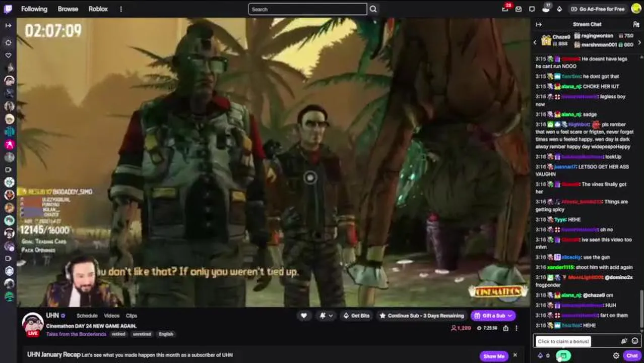The height and width of the screenshot is (363, 644).
Task: Click the purple Chat send button
Action: 632,356
